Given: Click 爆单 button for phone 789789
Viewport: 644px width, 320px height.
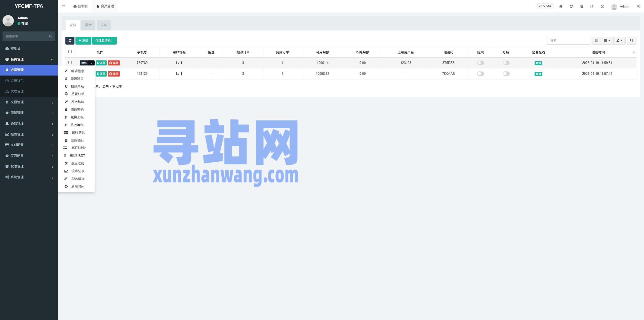Looking at the screenshot, I should pos(114,63).
